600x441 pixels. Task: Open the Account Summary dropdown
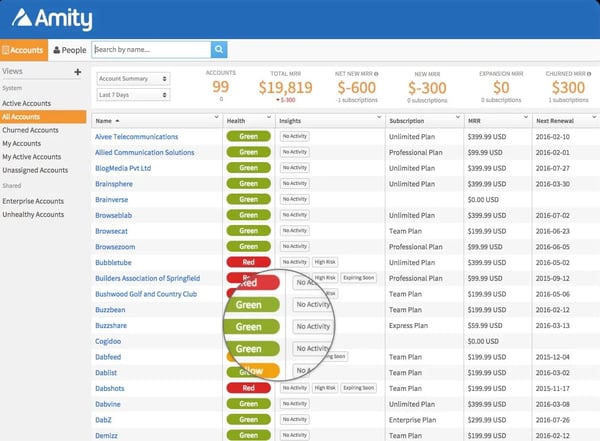pos(132,77)
